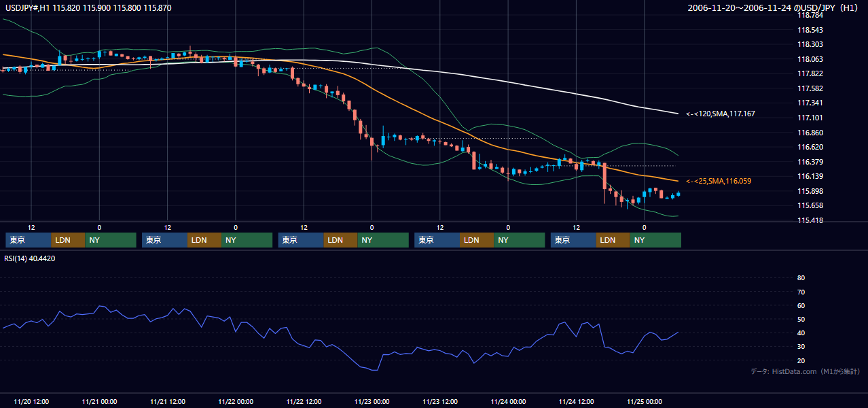Click the 11/24 12:00 time label
The image size is (868, 408).
[x=577, y=401]
